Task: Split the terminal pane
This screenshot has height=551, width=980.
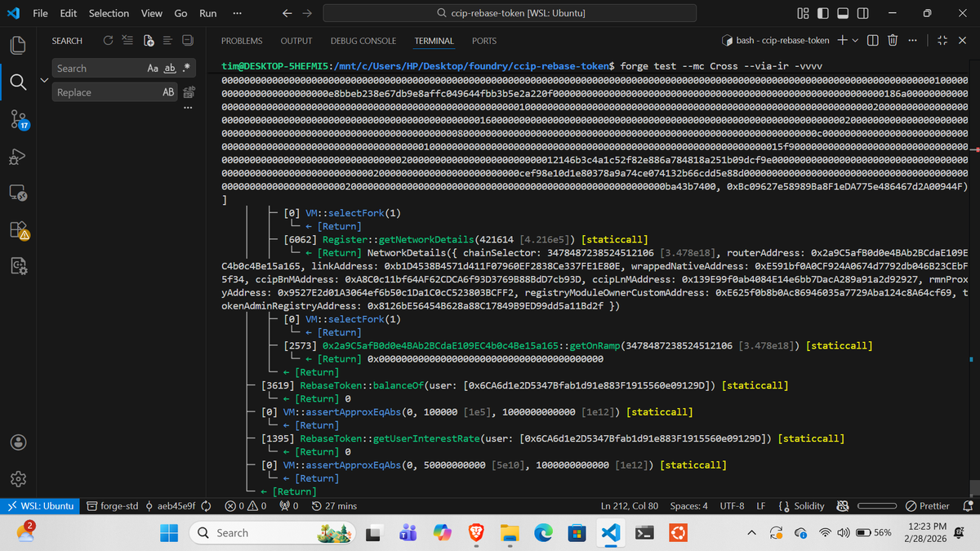Action: pyautogui.click(x=872, y=41)
